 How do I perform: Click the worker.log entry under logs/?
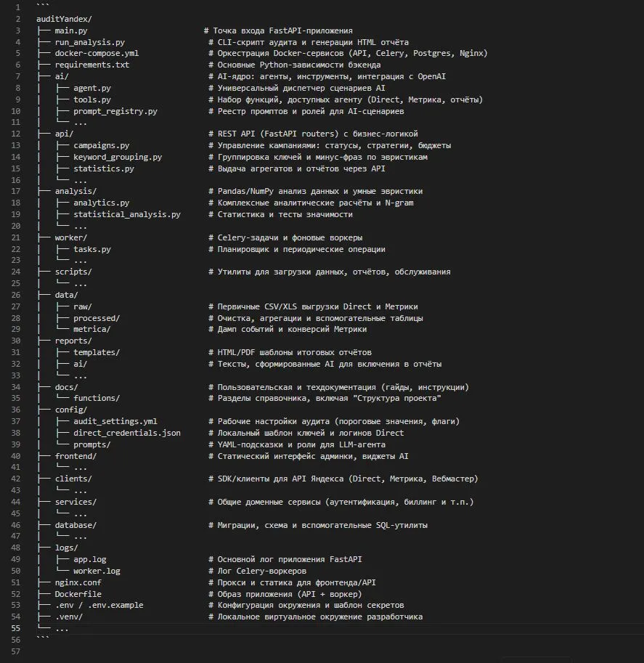click(x=97, y=571)
